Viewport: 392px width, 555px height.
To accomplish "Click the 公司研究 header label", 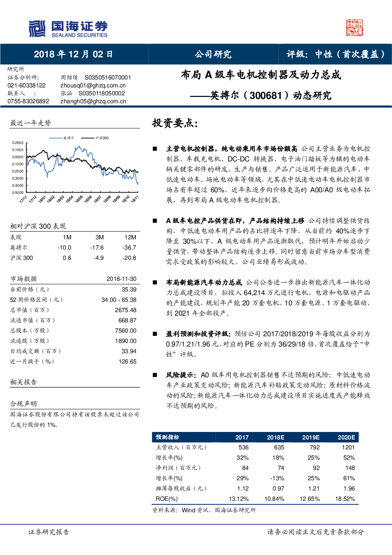I will pyautogui.click(x=213, y=54).
